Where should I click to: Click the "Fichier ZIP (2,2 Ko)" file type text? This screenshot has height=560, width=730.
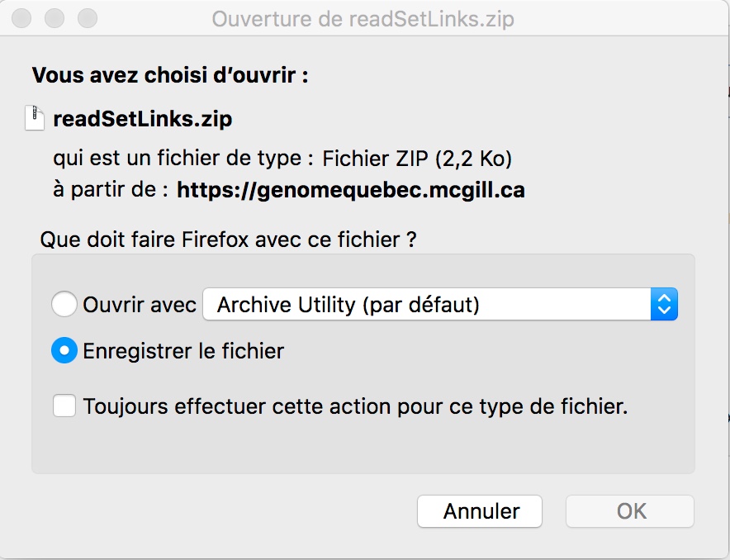pos(417,159)
